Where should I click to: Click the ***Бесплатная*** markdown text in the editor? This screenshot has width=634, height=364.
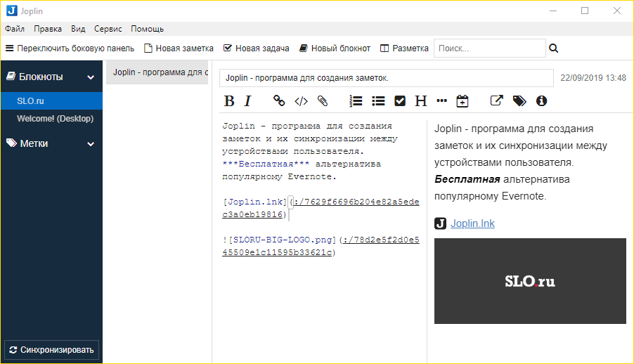pos(266,164)
